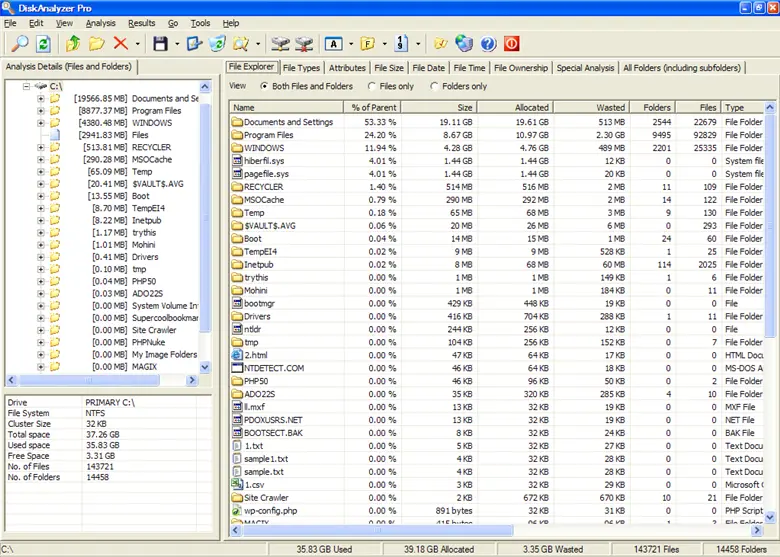Click the red X delete icon
The width and height of the screenshot is (780, 557).
pos(121,44)
